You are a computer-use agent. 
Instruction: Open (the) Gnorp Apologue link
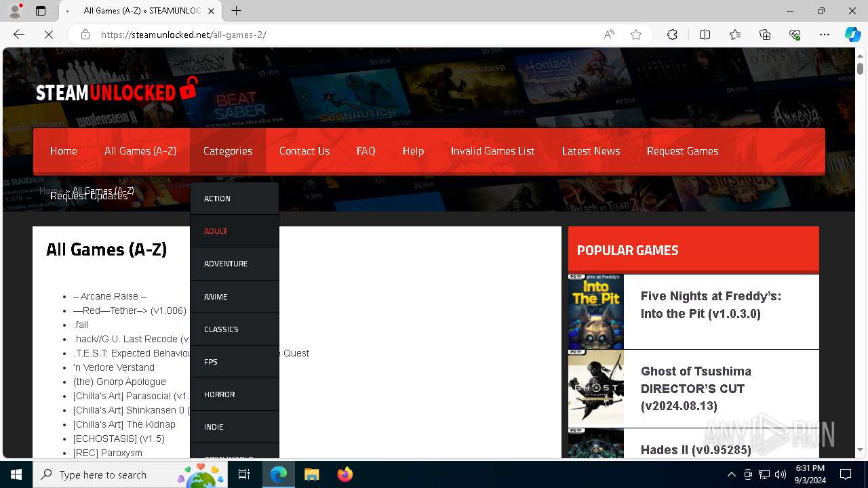(x=119, y=382)
